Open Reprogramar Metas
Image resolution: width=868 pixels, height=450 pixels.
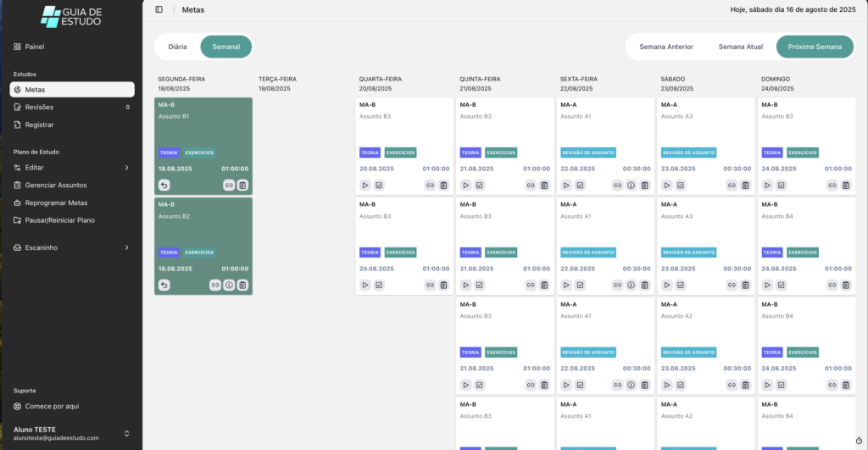click(72, 203)
